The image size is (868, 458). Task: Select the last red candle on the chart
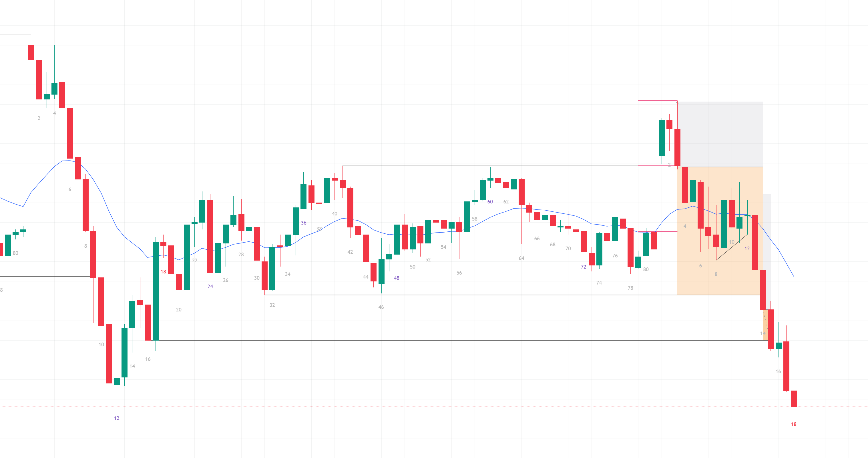[794, 398]
